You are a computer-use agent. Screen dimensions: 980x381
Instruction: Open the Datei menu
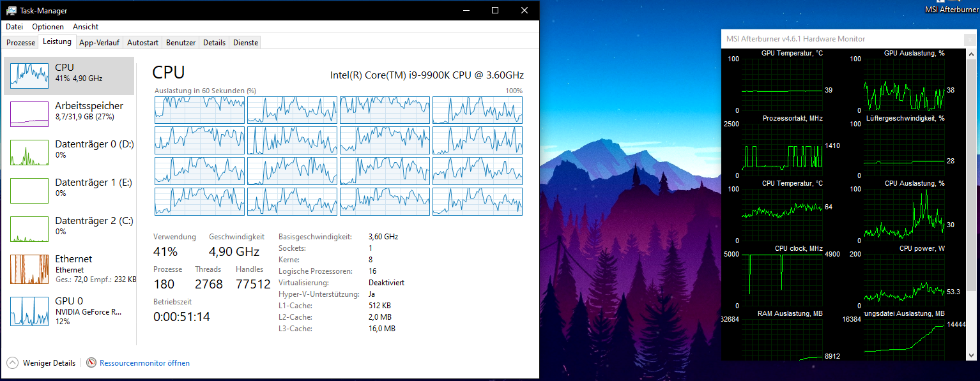click(x=14, y=27)
